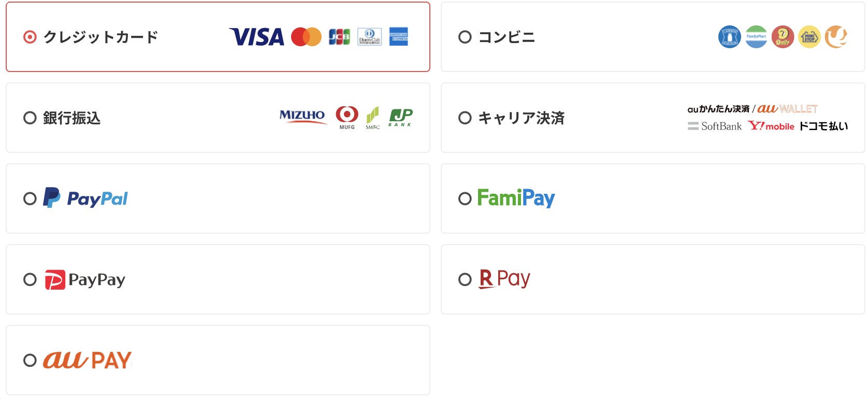
Task: Select the クレジットカード radio button
Action: pyautogui.click(x=30, y=37)
